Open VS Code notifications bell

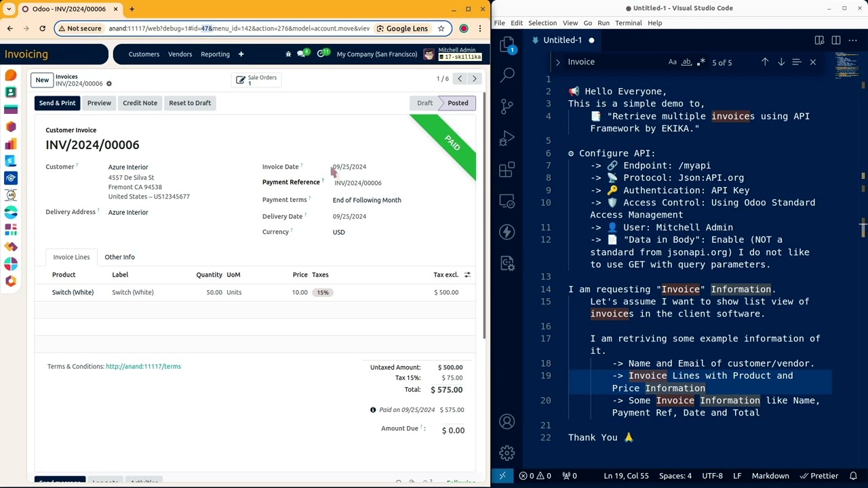tap(854, 476)
